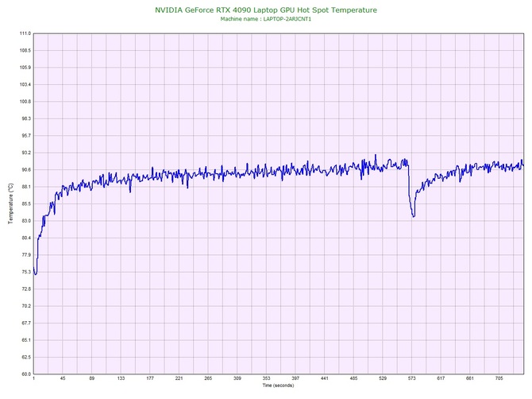Click the 60.0 y-axis value

click(26, 374)
